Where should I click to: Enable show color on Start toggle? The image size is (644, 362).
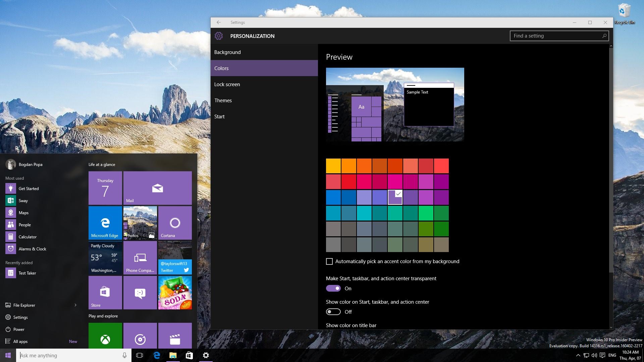click(333, 312)
